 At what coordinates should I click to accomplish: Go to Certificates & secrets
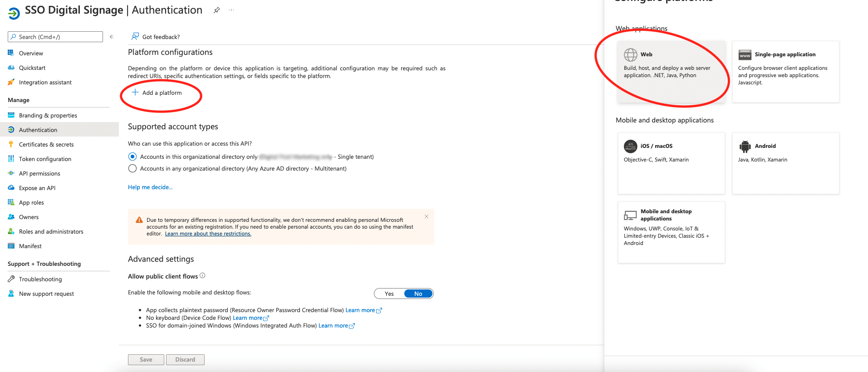click(46, 144)
